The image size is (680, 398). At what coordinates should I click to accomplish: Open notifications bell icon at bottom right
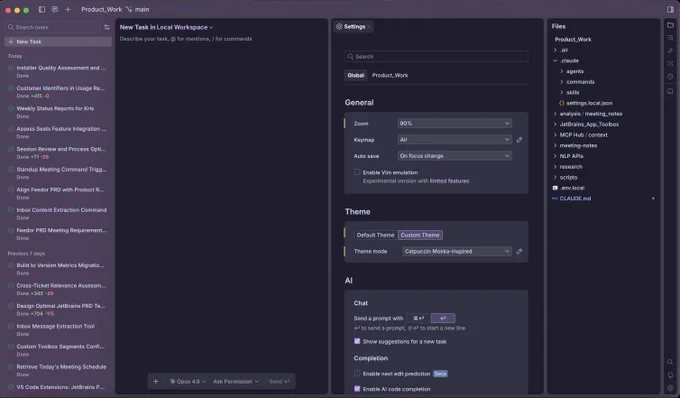[670, 375]
